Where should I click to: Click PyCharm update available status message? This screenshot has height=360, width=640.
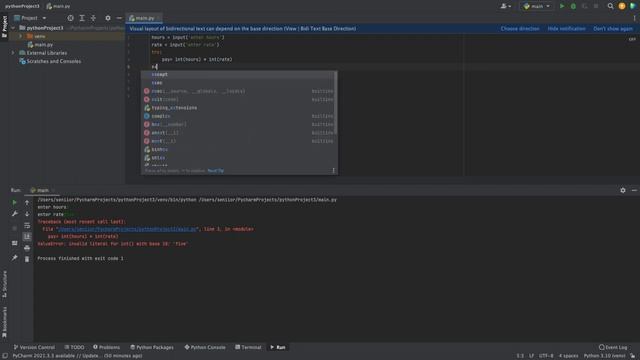pyautogui.click(x=77, y=356)
